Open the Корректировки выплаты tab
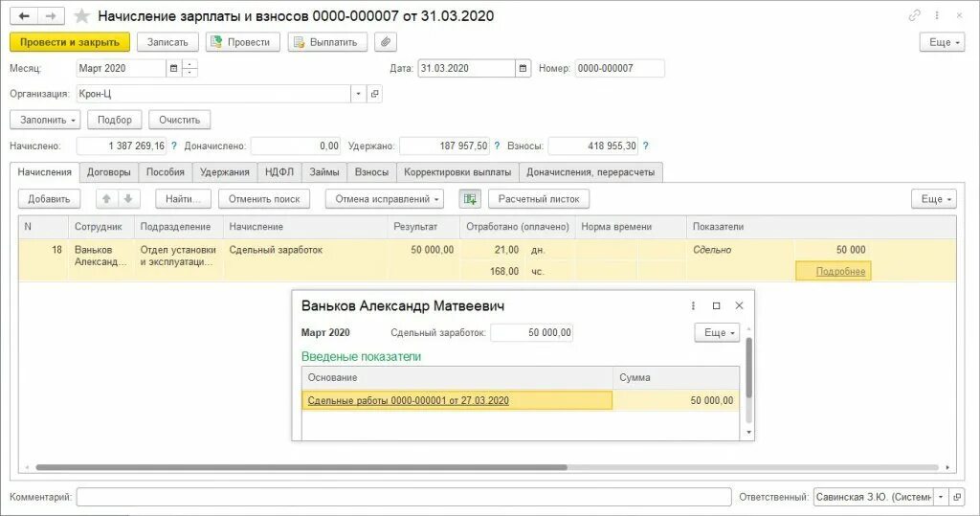Screen dimensions: 980x516 click(x=457, y=172)
